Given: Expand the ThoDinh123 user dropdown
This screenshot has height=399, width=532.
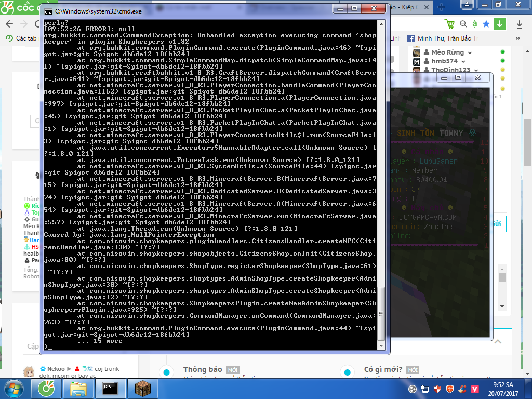Looking at the screenshot, I should point(476,70).
